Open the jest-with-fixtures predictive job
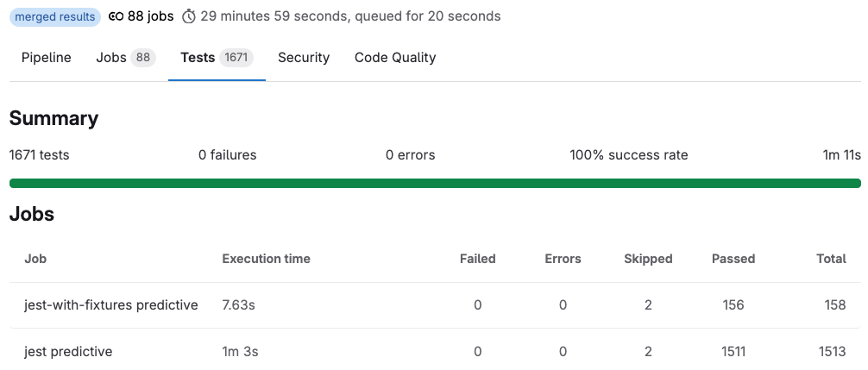Image resolution: width=868 pixels, height=370 pixels. click(111, 305)
